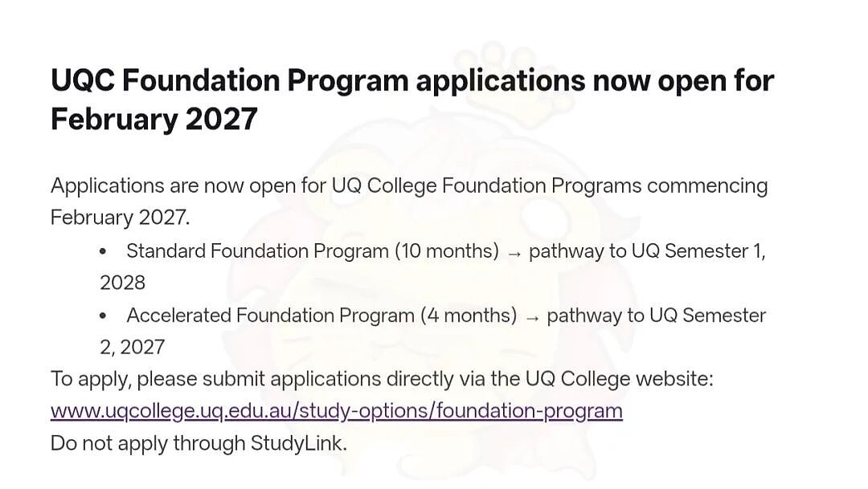Click the arrow after '(4 months)'

532,318
